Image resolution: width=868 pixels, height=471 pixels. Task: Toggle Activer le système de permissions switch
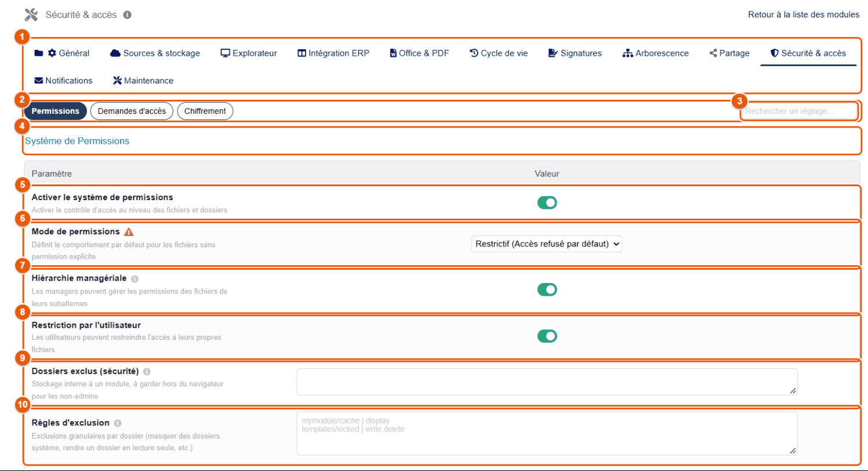(x=547, y=202)
